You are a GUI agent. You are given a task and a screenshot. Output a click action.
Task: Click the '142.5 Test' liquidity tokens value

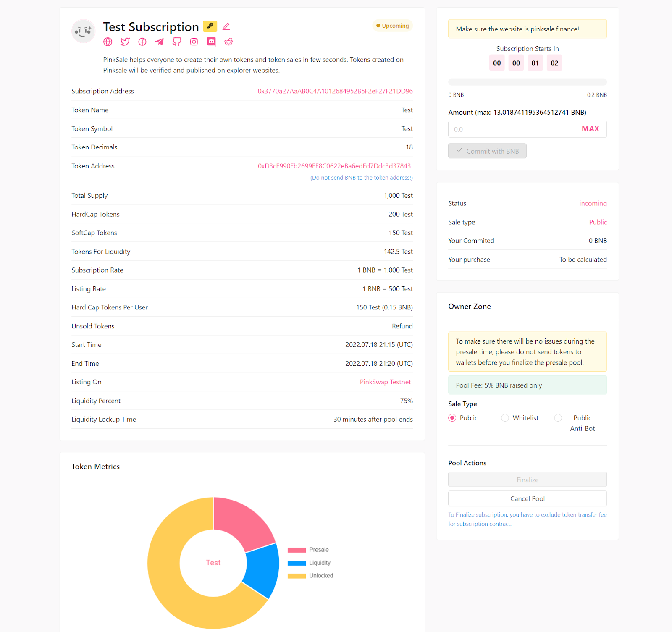click(x=398, y=252)
